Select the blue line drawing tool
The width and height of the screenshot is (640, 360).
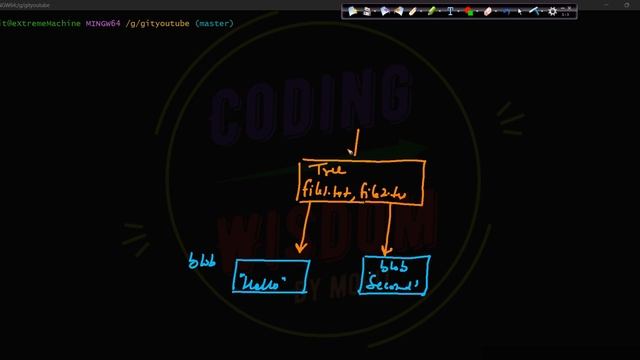pyautogui.click(x=533, y=11)
